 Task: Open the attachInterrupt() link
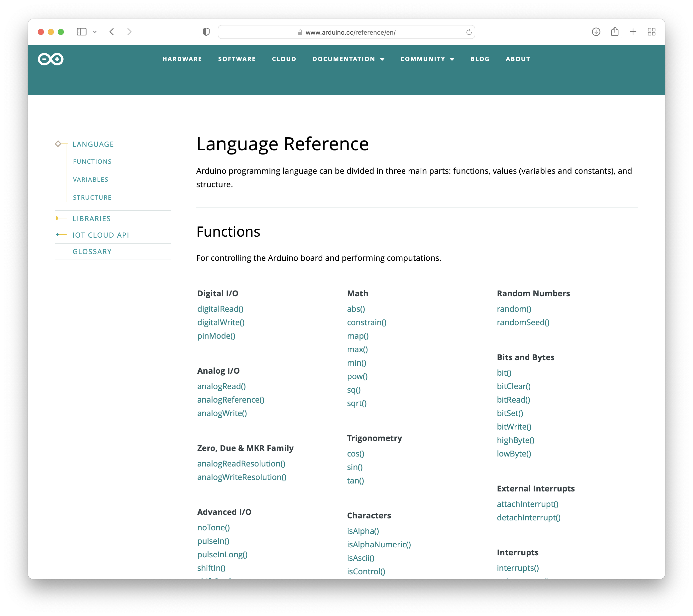click(x=528, y=504)
